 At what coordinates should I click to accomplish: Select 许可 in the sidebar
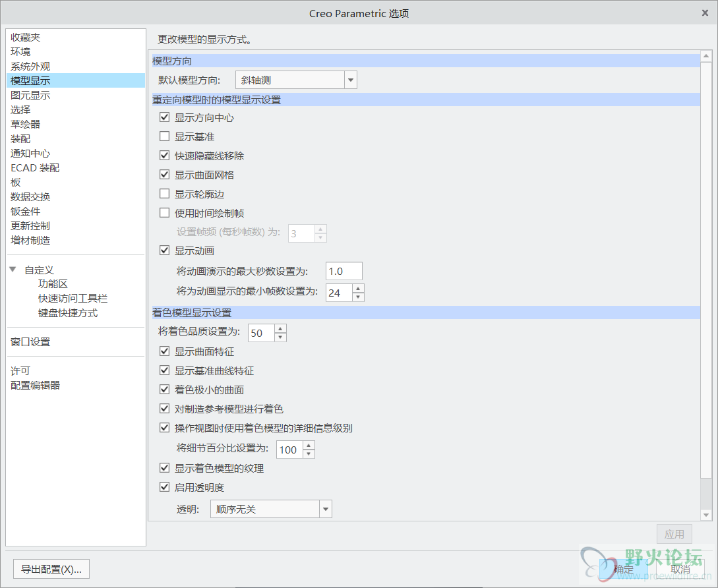click(x=20, y=371)
